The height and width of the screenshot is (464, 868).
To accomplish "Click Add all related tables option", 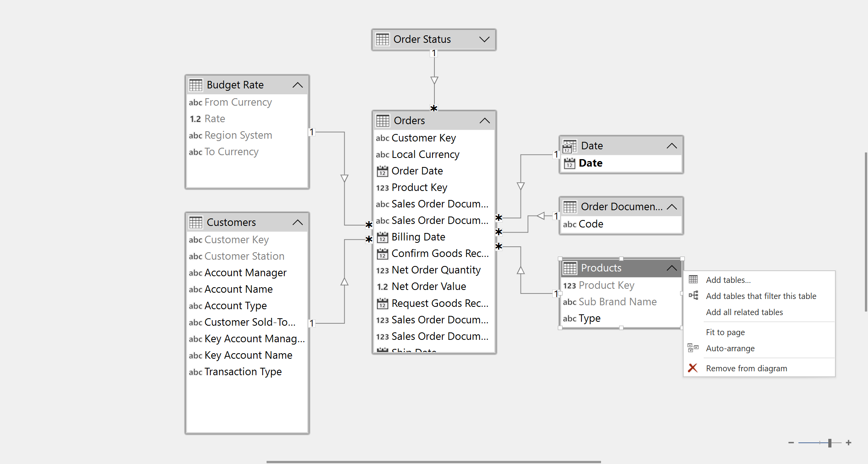I will [744, 312].
